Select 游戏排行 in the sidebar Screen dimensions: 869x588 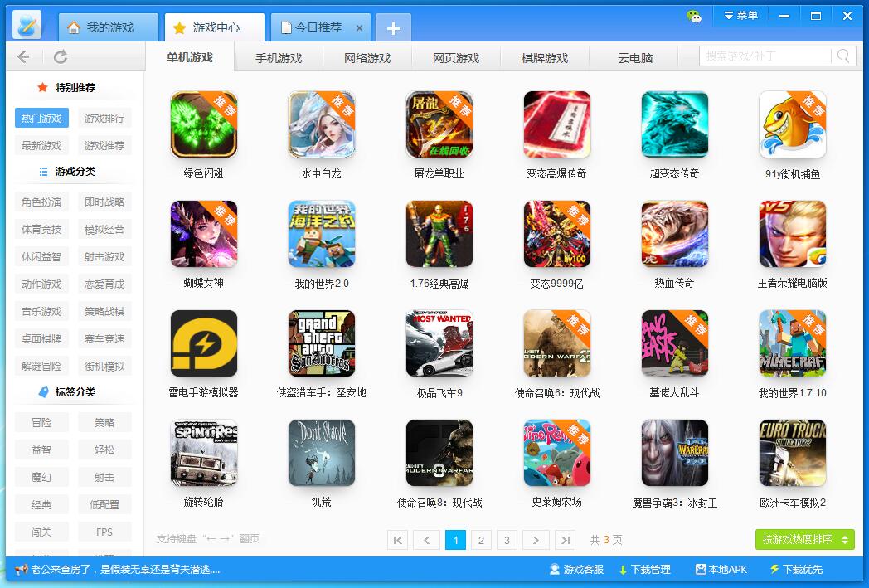coord(104,118)
